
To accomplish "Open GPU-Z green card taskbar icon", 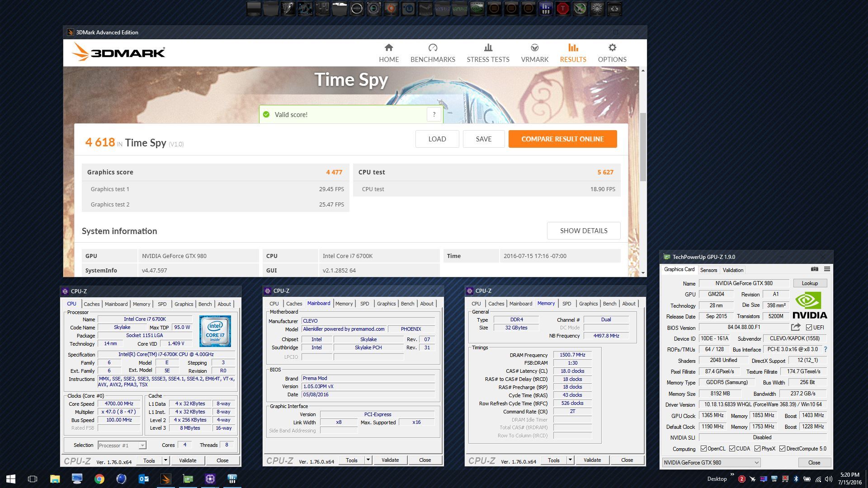I will point(188,479).
